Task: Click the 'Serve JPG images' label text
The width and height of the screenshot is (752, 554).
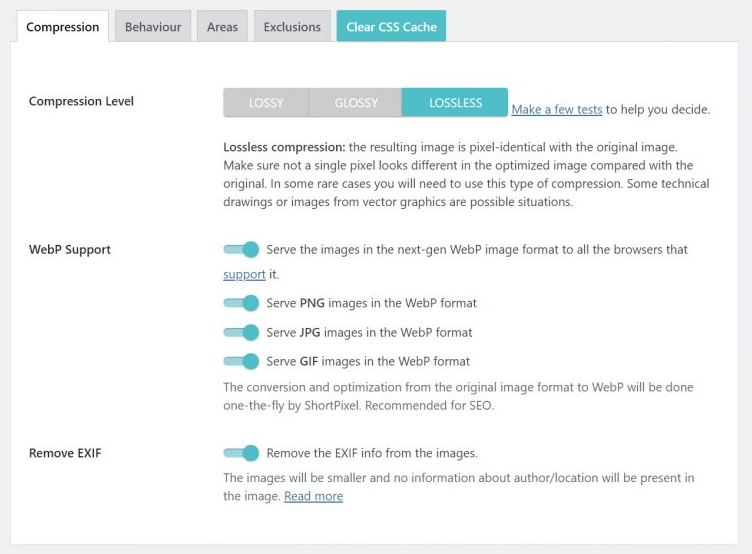Action: click(369, 332)
